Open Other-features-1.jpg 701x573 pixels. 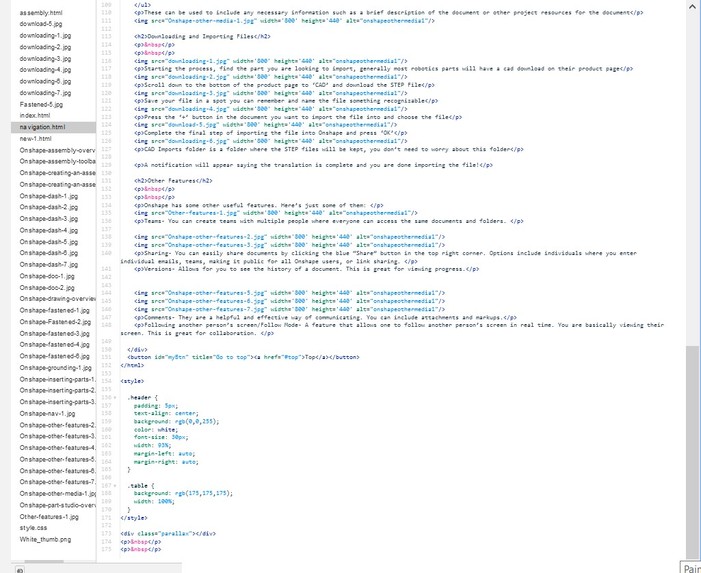click(x=49, y=517)
